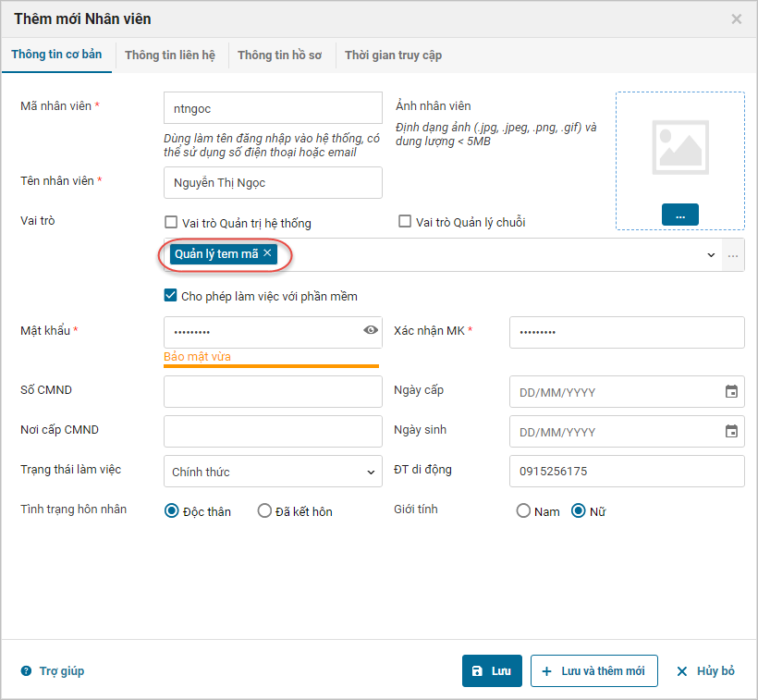Image resolution: width=758 pixels, height=700 pixels.
Task: Click Lưu và thêm mới button
Action: 593,671
